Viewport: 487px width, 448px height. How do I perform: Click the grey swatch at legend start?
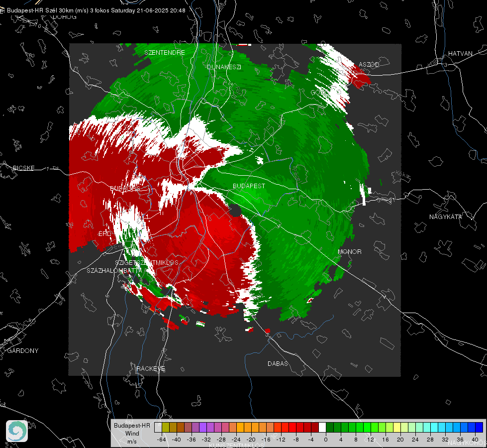pos(158,427)
